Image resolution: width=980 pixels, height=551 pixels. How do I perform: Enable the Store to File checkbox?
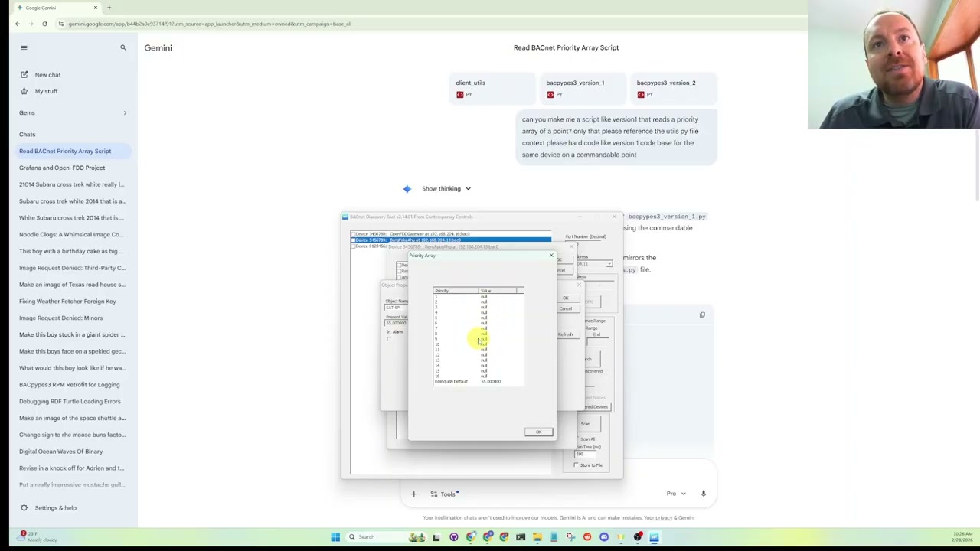click(577, 465)
